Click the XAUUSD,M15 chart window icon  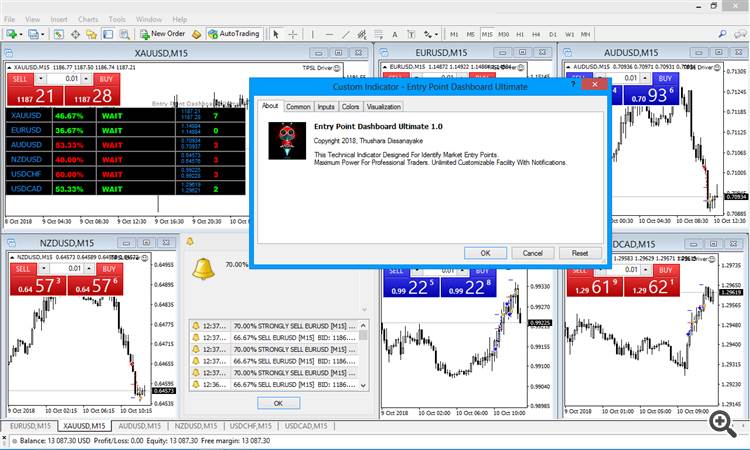pos(9,53)
